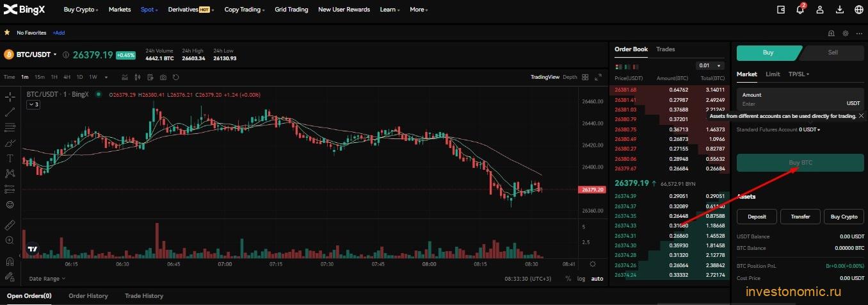This screenshot has height=305, width=868.
Task: Open the wallet assets icon
Action: tap(780, 10)
